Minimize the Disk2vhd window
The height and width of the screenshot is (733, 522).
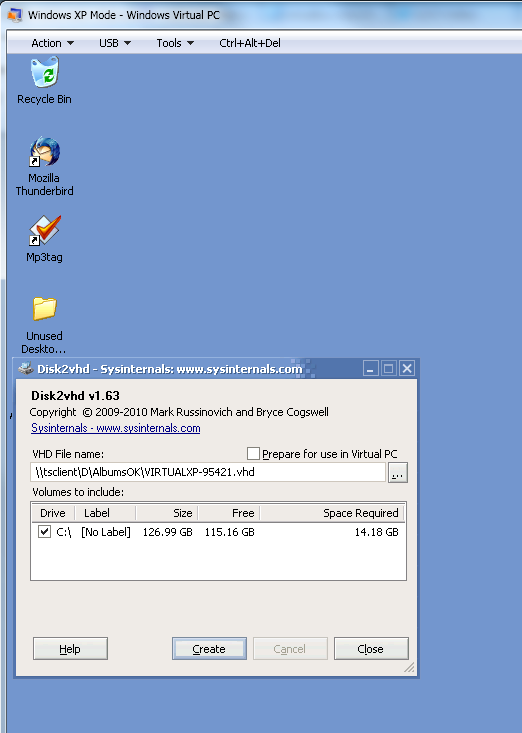tap(370, 369)
